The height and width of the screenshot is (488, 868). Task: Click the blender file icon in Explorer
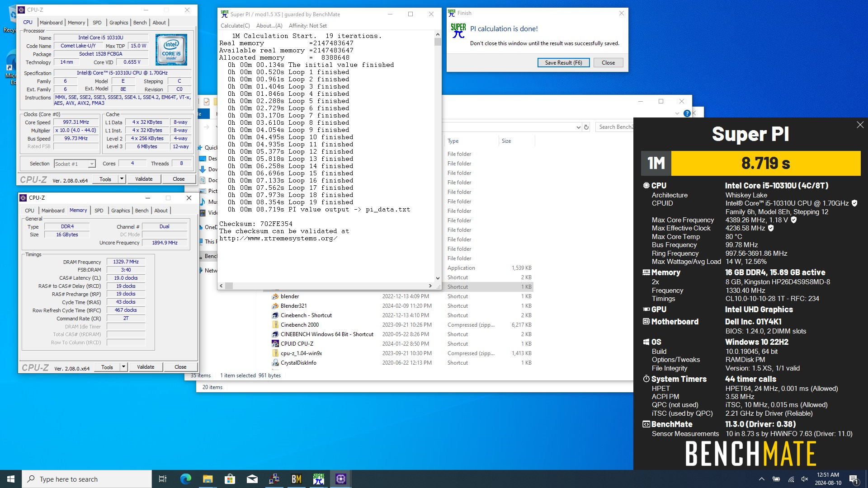pyautogui.click(x=275, y=296)
